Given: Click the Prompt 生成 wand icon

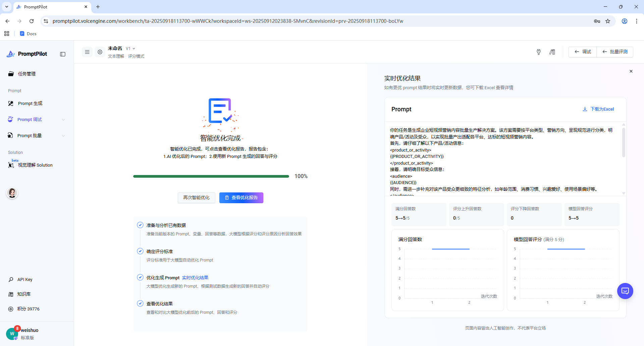Looking at the screenshot, I should (x=11, y=104).
